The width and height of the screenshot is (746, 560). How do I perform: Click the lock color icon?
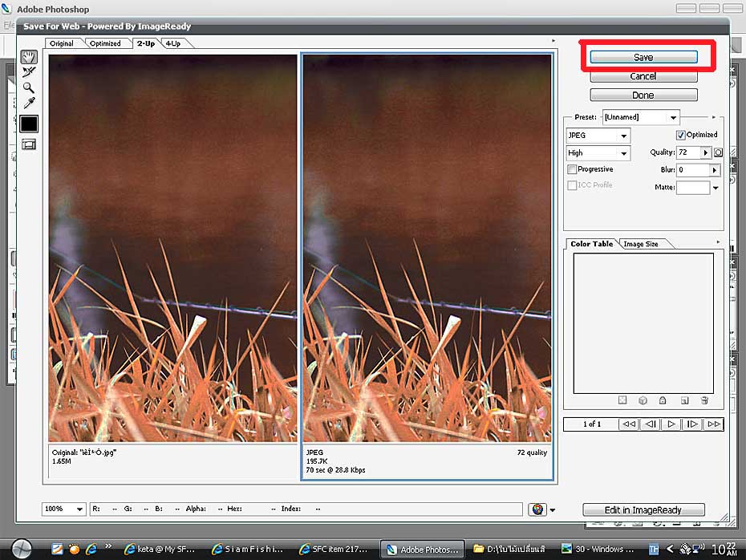tap(663, 400)
